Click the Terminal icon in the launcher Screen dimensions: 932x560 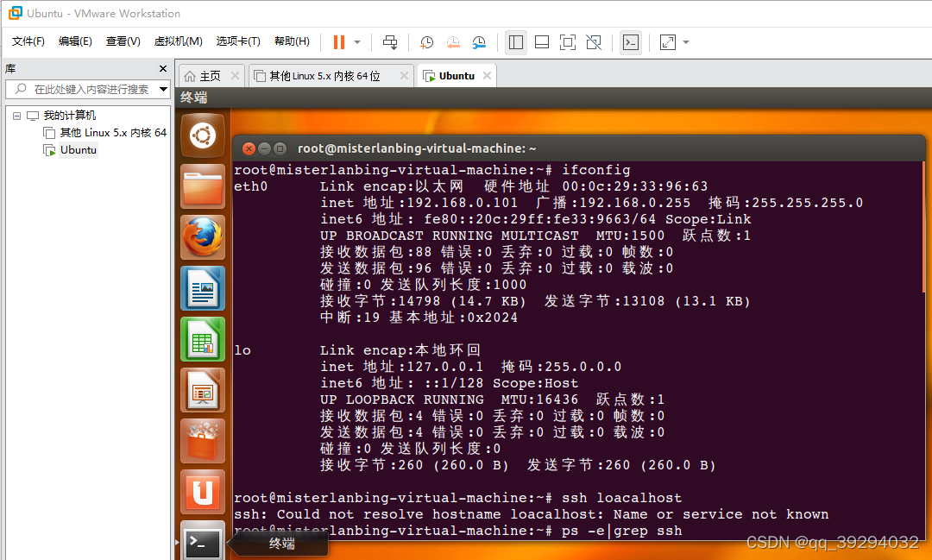point(203,540)
